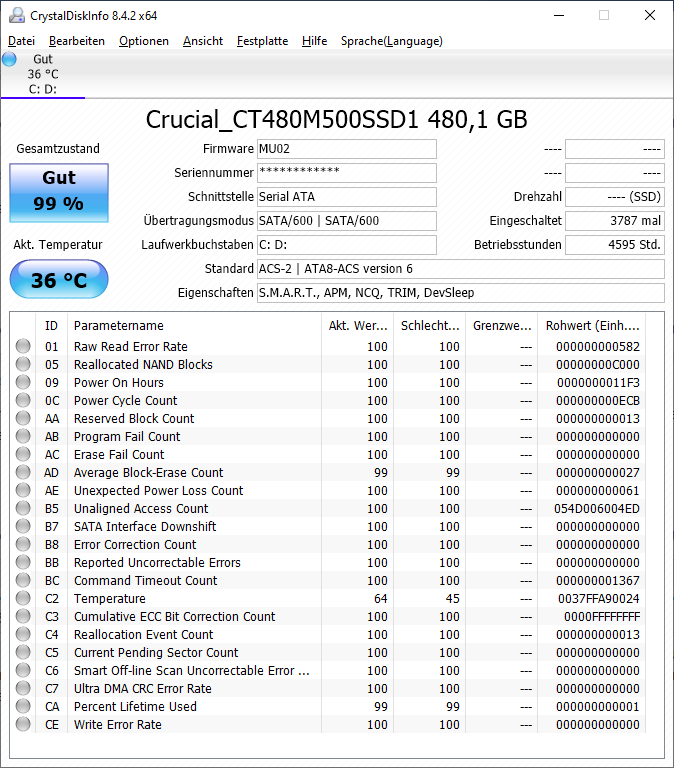Screen dimensions: 674x768
Task: Click status icon for Reallocated NAND Blocks
Action: 23,364
